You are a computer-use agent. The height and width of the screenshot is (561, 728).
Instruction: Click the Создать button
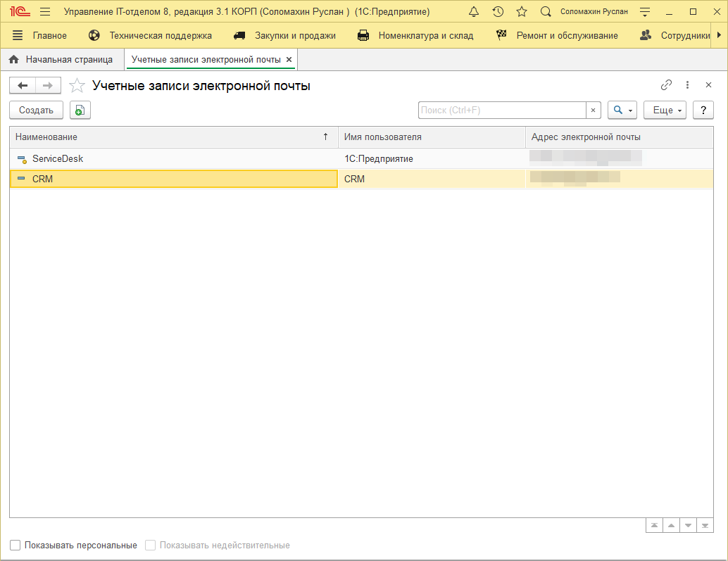tap(36, 110)
